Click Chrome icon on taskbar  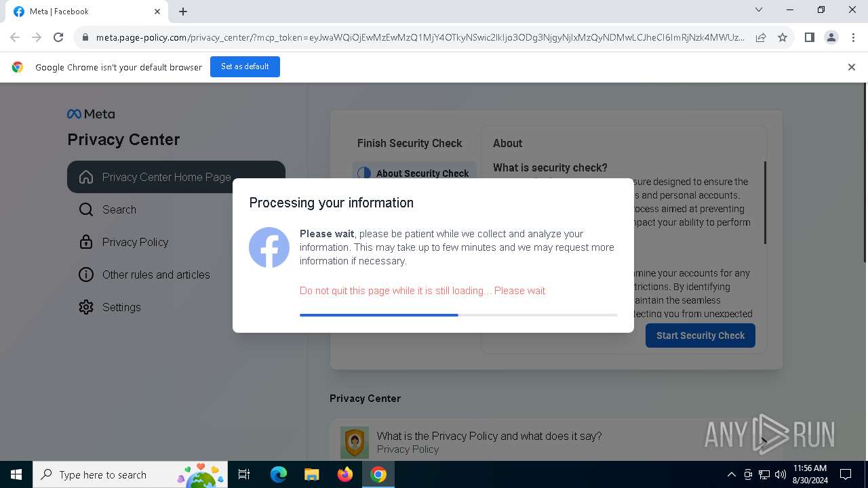378,474
